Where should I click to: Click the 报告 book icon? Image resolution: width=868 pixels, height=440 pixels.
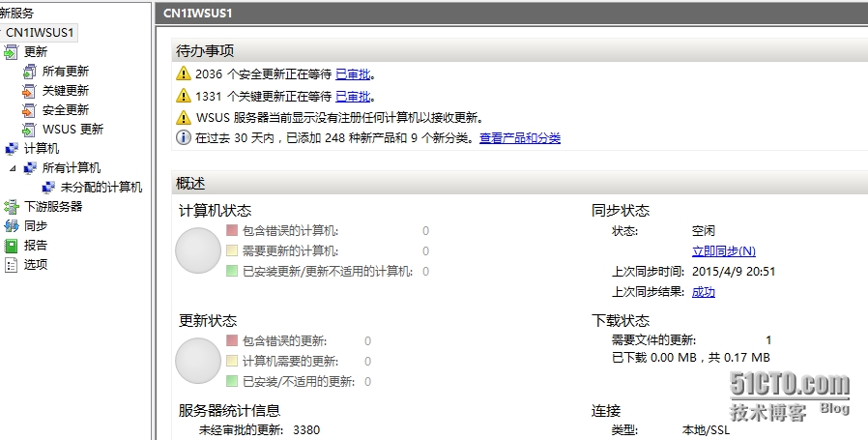pyautogui.click(x=11, y=246)
